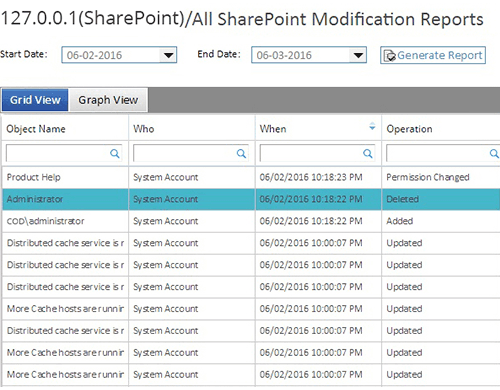Screen dimensions: 500x390
Task: Click the search icon in Operation filter
Action: click(x=494, y=153)
